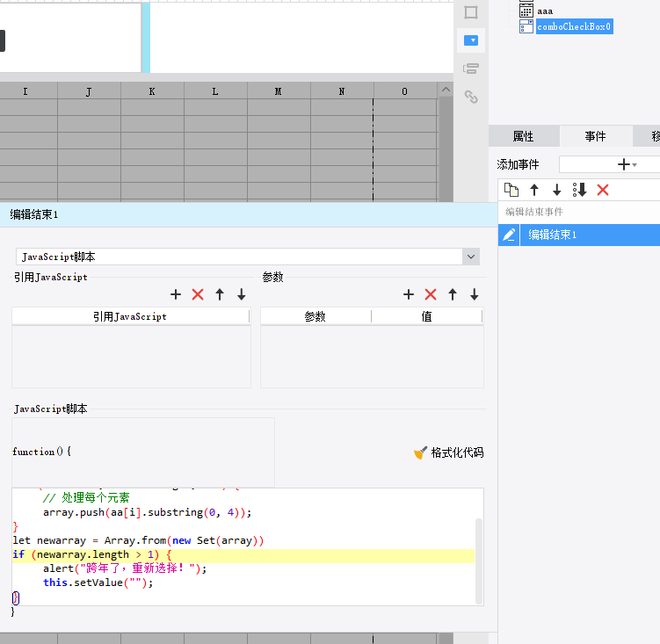Image resolution: width=660 pixels, height=644 pixels.
Task: Click the 参数 column header
Action: pos(315,316)
